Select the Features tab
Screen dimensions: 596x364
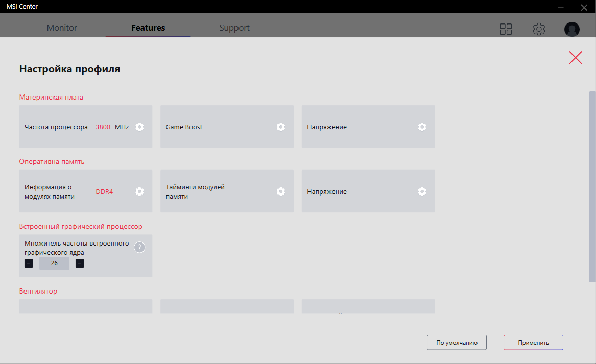pyautogui.click(x=148, y=28)
